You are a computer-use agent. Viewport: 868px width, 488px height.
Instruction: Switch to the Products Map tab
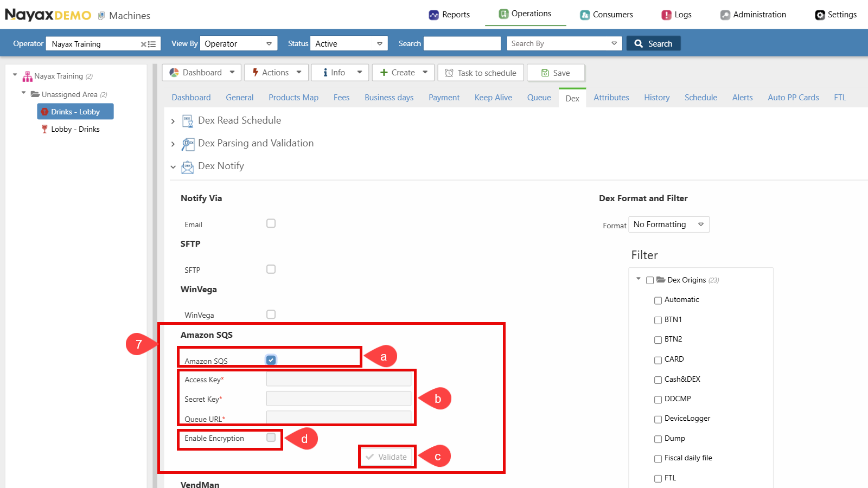click(x=293, y=98)
